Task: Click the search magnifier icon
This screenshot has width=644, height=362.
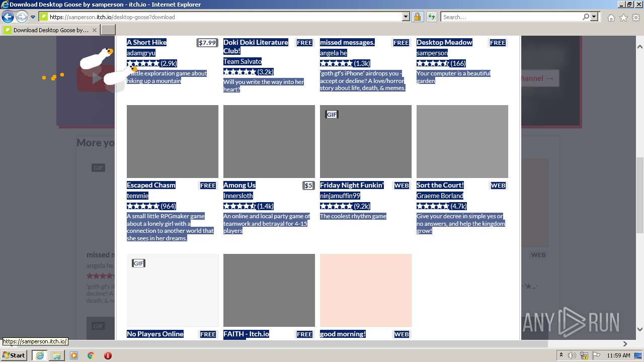Action: pos(586,17)
